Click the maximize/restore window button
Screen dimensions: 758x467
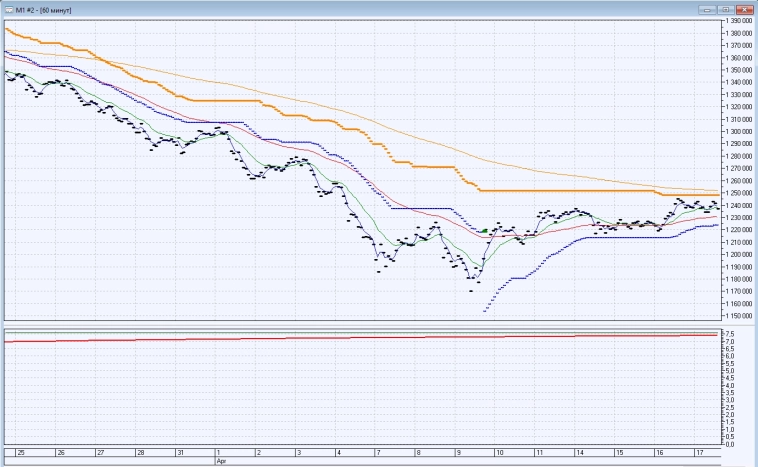pos(727,8)
